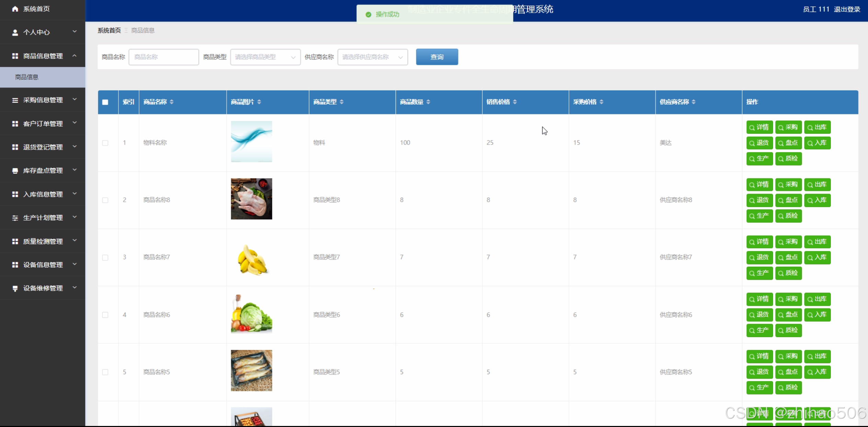Click the sort arrows on 商品数量 column
The width and height of the screenshot is (868, 427).
point(428,102)
